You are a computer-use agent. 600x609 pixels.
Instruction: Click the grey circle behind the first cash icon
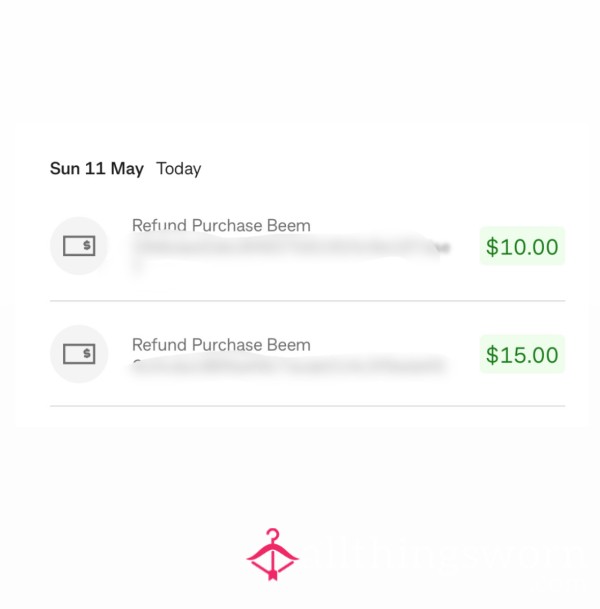tap(79, 246)
